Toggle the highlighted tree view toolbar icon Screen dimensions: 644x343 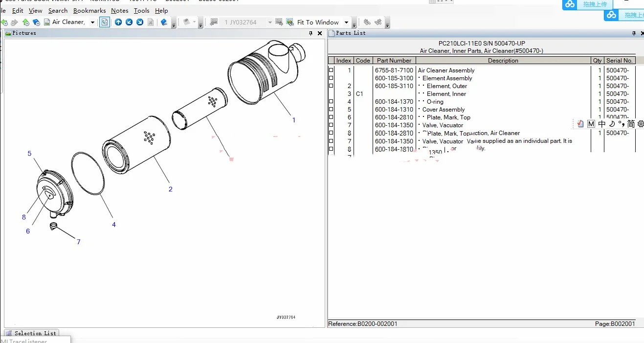pos(105,22)
